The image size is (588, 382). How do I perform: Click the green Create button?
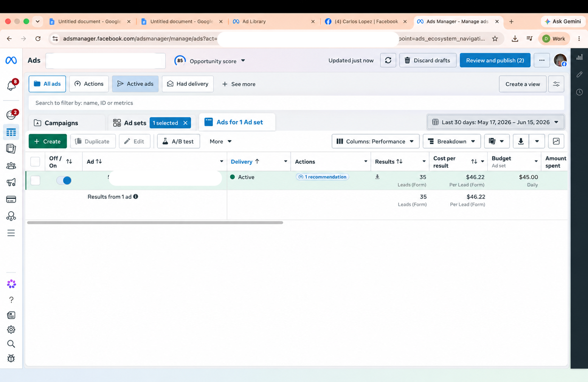point(48,141)
